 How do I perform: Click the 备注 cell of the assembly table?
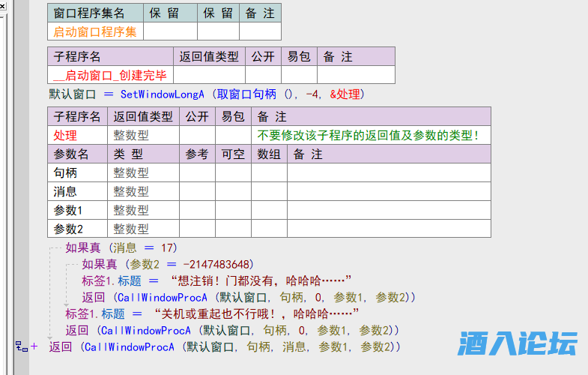point(260,31)
